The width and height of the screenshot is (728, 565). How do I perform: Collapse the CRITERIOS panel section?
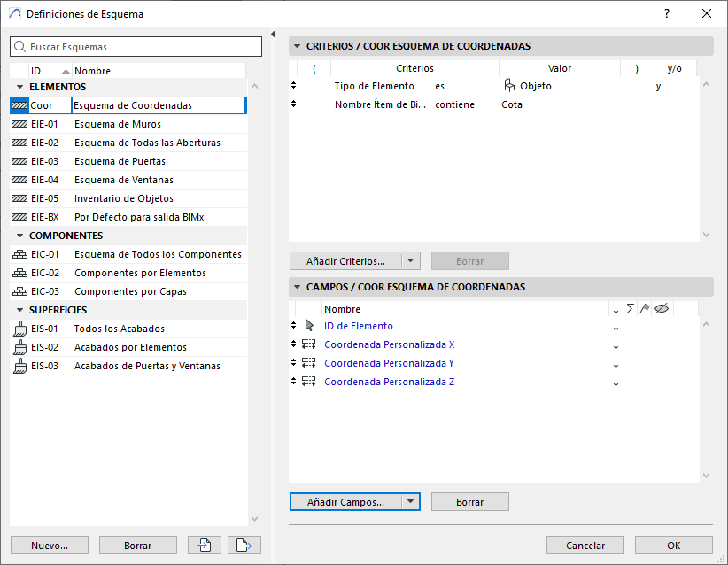click(x=297, y=46)
